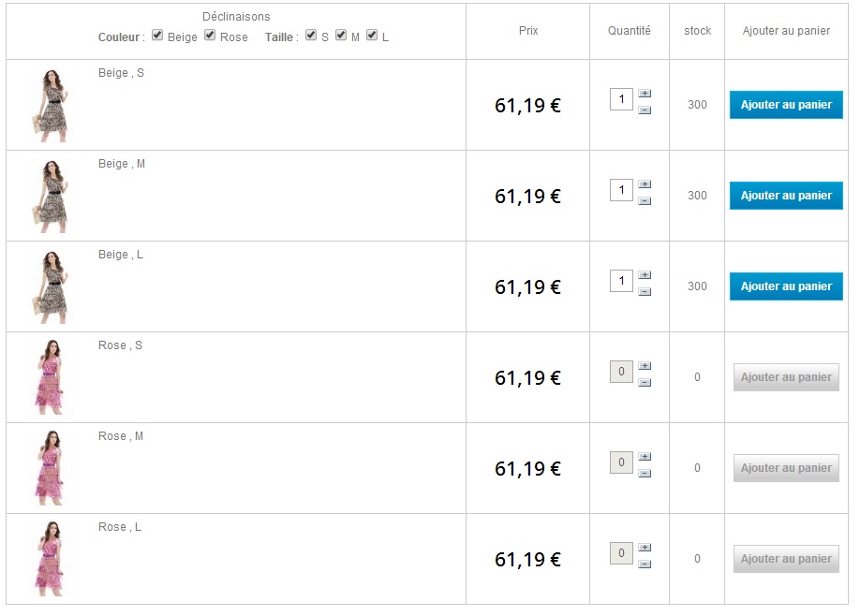Increase quantity for Beige S dress
860x616 pixels.
coord(645,94)
